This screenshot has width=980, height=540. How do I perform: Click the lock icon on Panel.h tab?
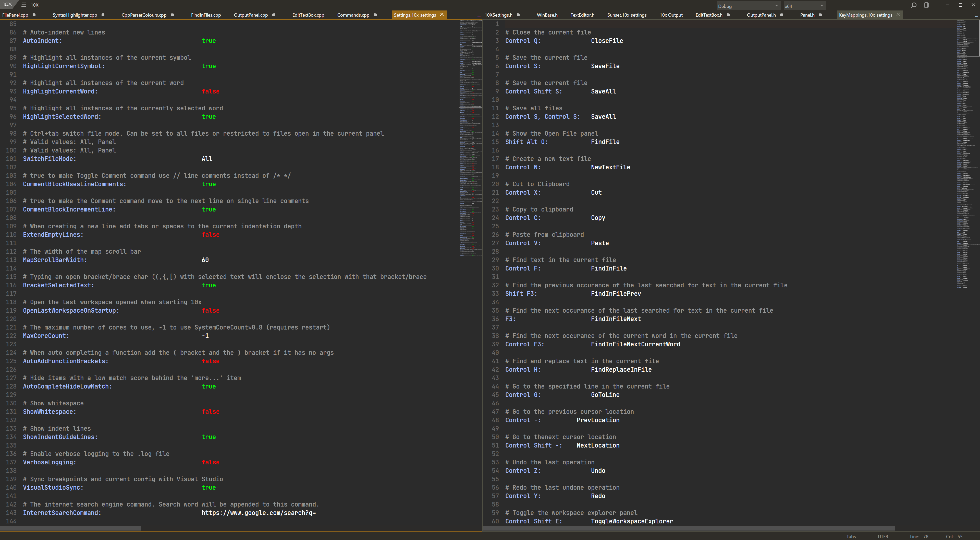click(820, 15)
